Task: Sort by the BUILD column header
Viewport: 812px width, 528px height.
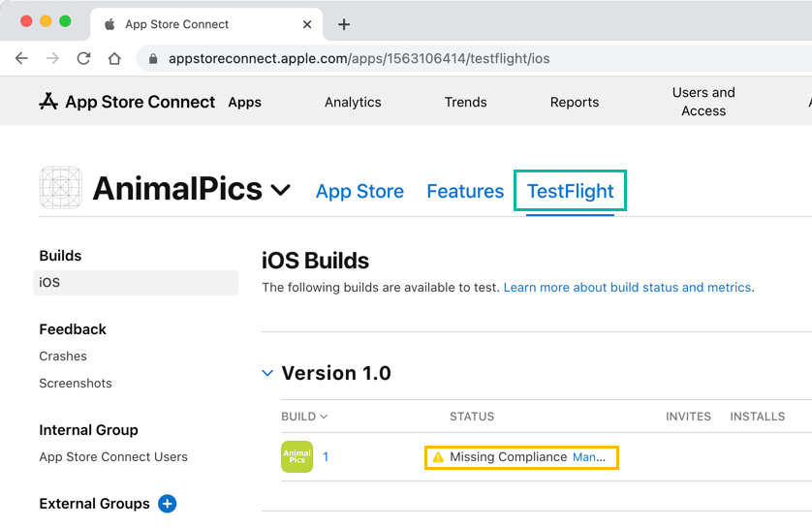Action: coord(304,417)
